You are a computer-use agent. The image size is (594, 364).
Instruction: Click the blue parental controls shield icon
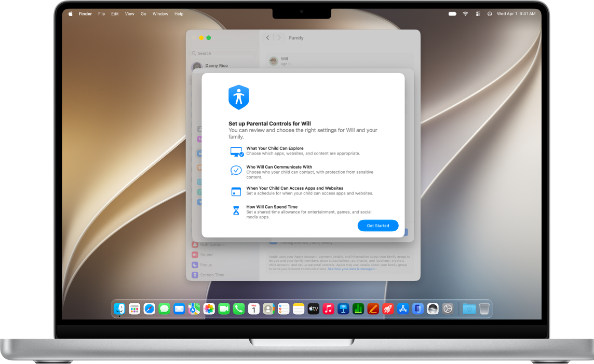(239, 97)
